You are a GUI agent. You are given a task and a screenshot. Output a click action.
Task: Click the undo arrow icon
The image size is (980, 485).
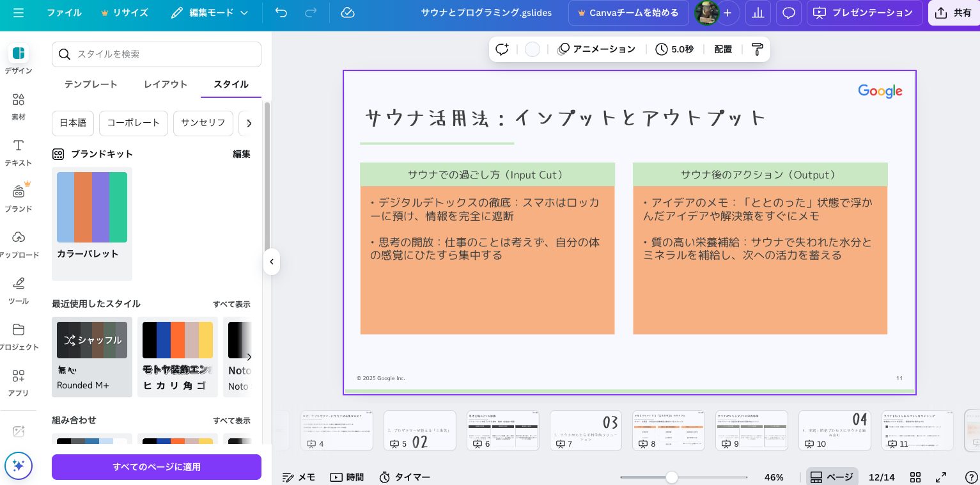(x=281, y=13)
